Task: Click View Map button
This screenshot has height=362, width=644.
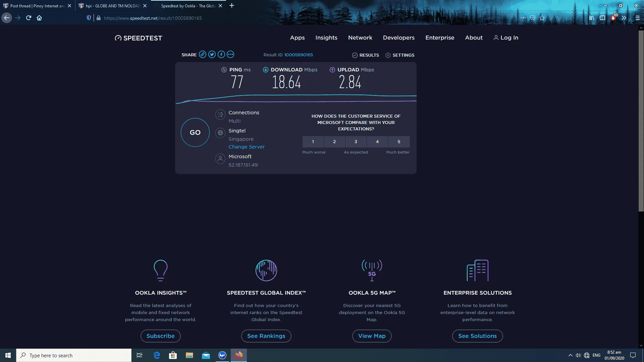Action: pyautogui.click(x=372, y=336)
